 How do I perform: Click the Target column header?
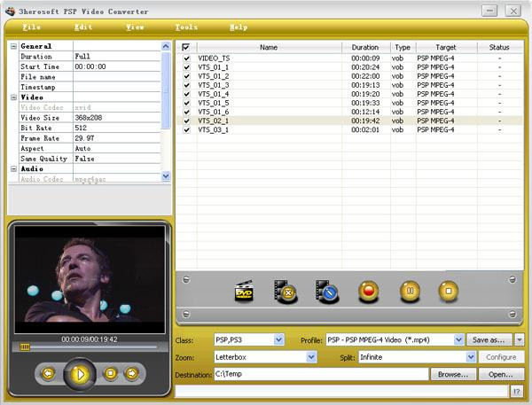click(x=446, y=47)
